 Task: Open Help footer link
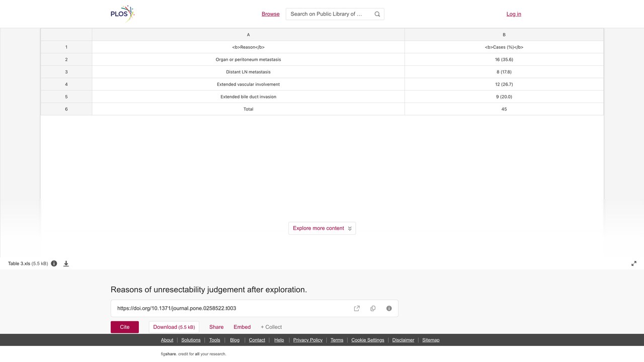279,340
